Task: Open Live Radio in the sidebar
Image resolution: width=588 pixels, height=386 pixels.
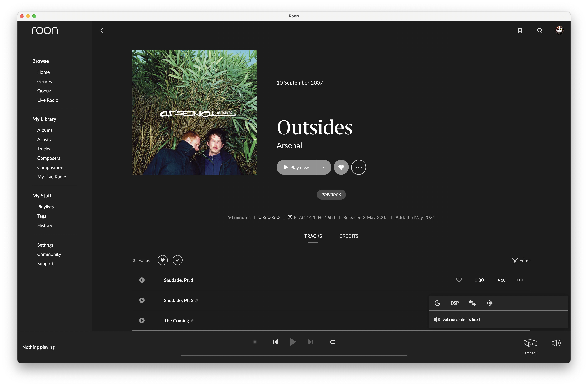Action: pyautogui.click(x=48, y=100)
